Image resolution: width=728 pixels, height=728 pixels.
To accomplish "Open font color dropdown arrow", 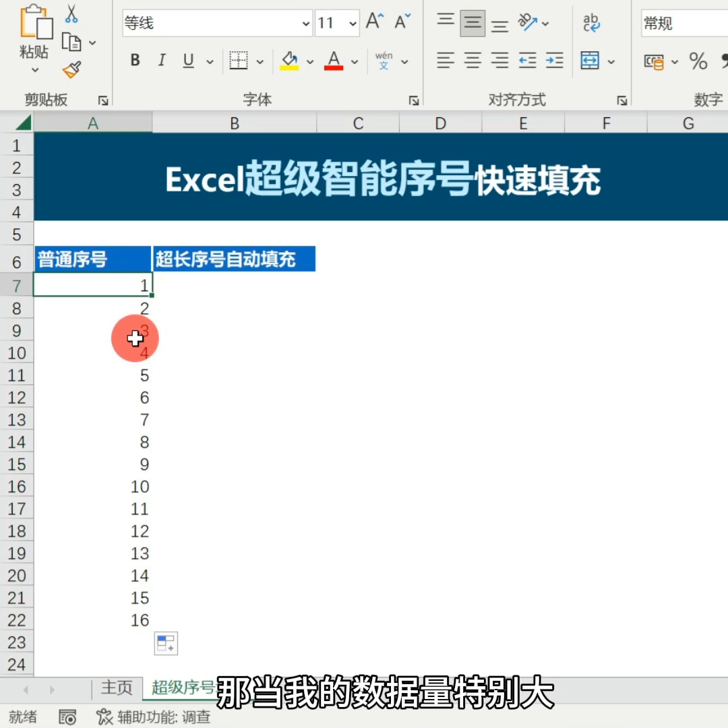I will pyautogui.click(x=355, y=61).
